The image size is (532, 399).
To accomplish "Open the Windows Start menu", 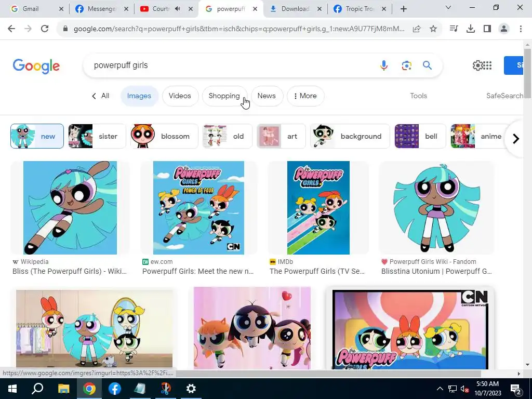I will pos(12,389).
